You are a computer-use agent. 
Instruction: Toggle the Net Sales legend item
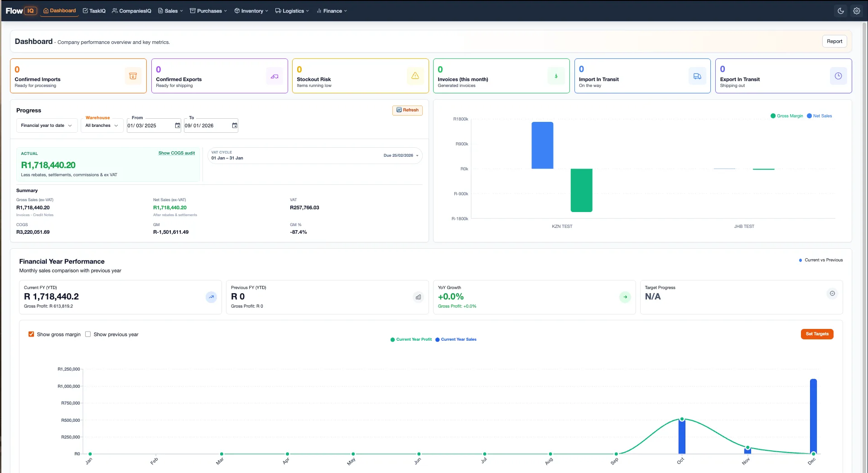click(x=819, y=116)
